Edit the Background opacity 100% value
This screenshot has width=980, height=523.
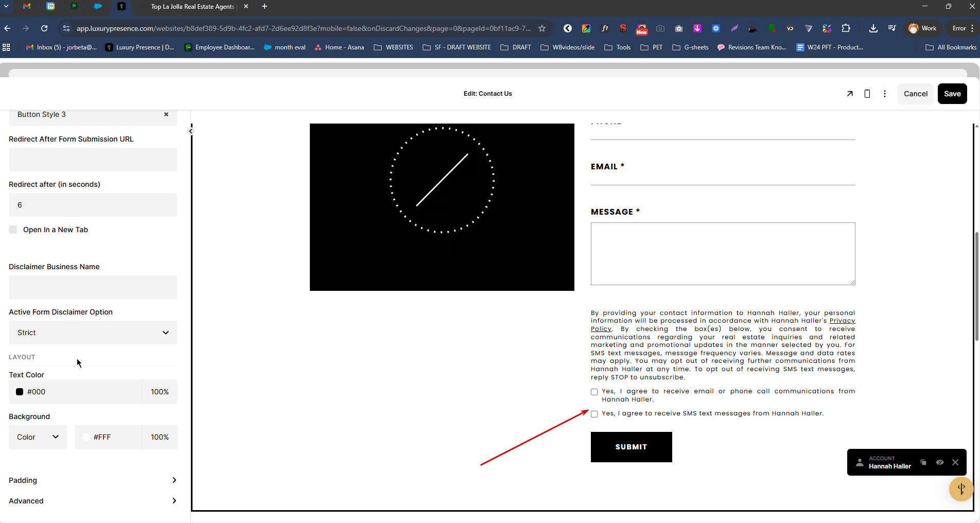click(x=160, y=437)
